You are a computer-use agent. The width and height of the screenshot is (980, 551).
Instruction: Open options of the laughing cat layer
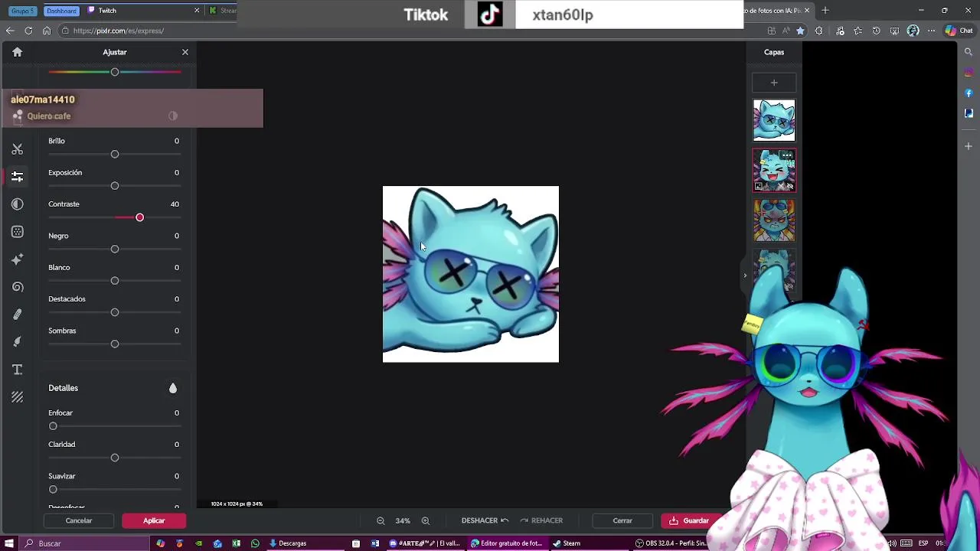click(786, 155)
